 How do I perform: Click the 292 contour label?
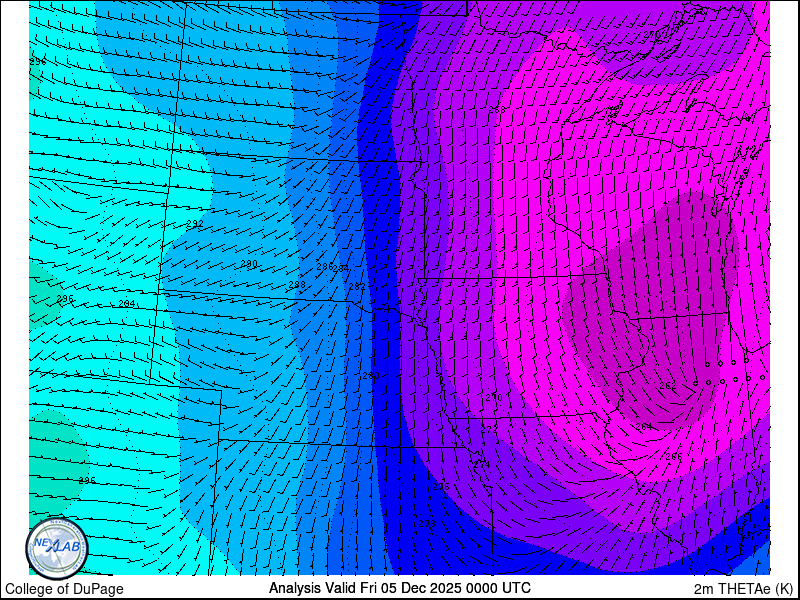195,224
